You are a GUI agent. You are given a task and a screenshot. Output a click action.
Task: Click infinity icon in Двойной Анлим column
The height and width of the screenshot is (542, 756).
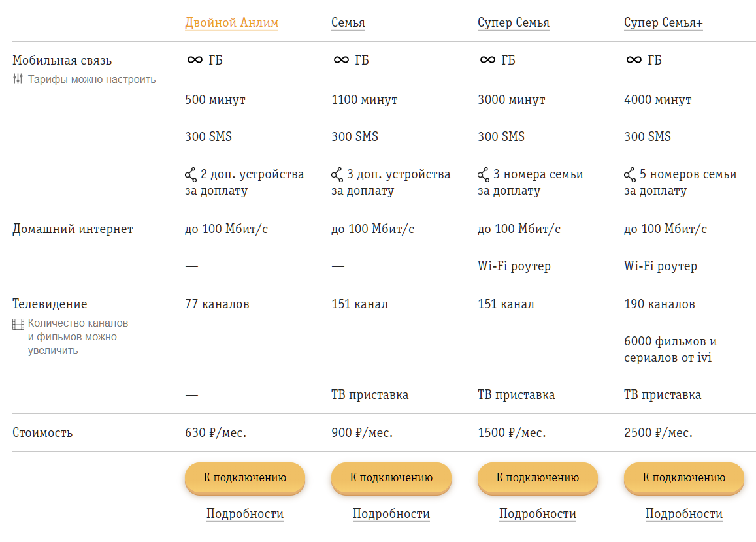(x=195, y=59)
